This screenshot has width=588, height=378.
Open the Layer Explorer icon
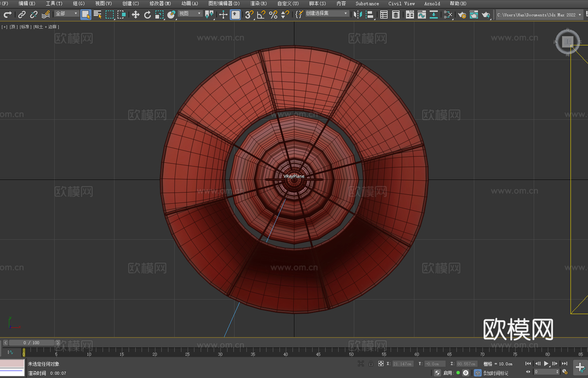click(x=396, y=14)
